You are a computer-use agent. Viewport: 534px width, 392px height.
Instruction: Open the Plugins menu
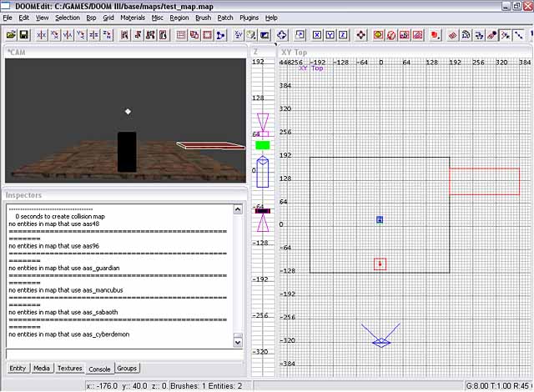tap(249, 18)
